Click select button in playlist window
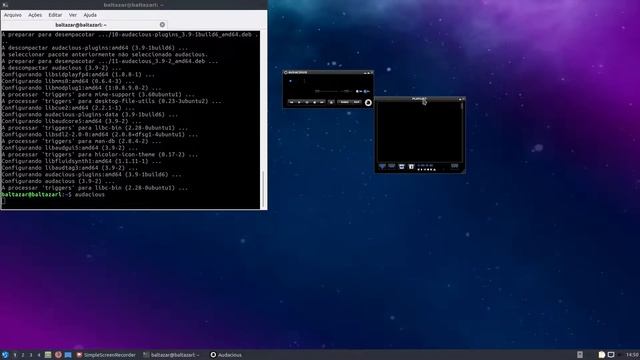This screenshot has width=640, height=360. [402, 167]
